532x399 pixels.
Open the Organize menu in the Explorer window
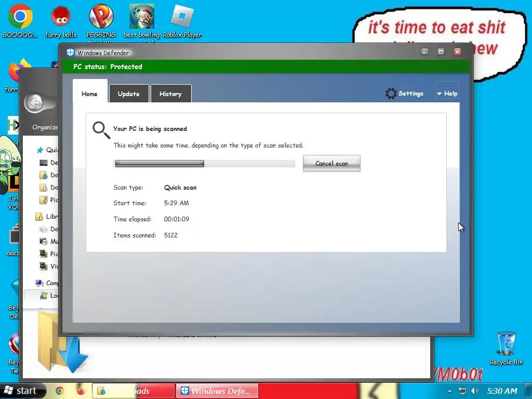[x=45, y=127]
